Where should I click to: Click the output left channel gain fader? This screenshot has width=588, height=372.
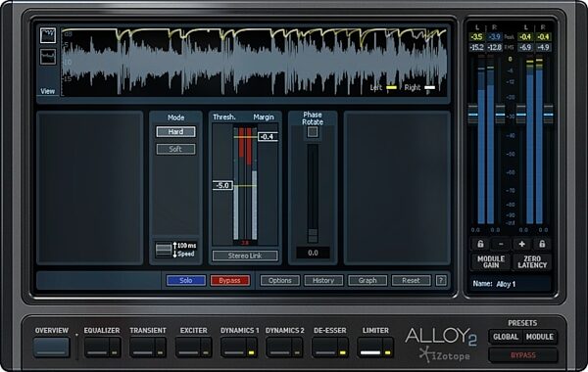(x=521, y=115)
